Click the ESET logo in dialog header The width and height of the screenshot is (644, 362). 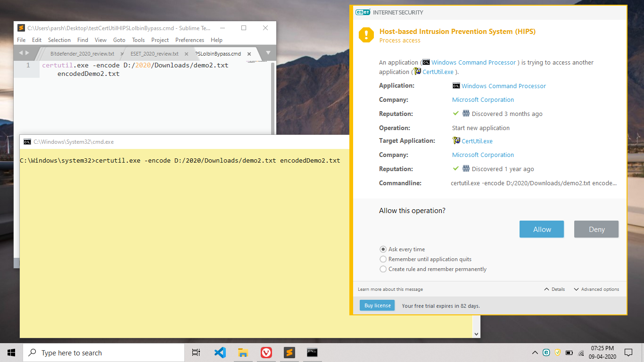point(363,12)
